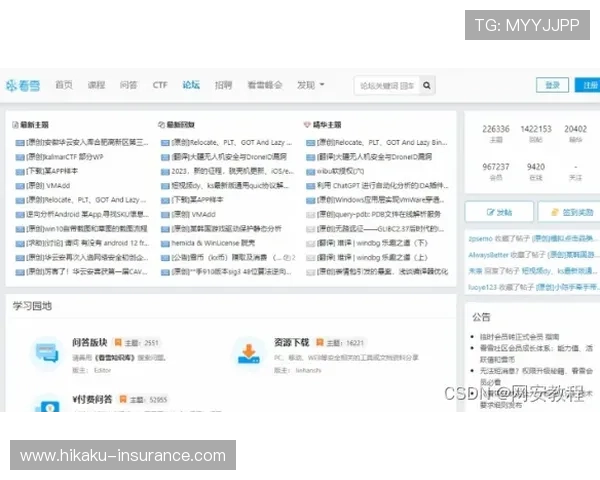The height and width of the screenshot is (480, 600).
Task: Click envelope icon beside 短视频dy thread in 最新回复
Action: [x=165, y=186]
